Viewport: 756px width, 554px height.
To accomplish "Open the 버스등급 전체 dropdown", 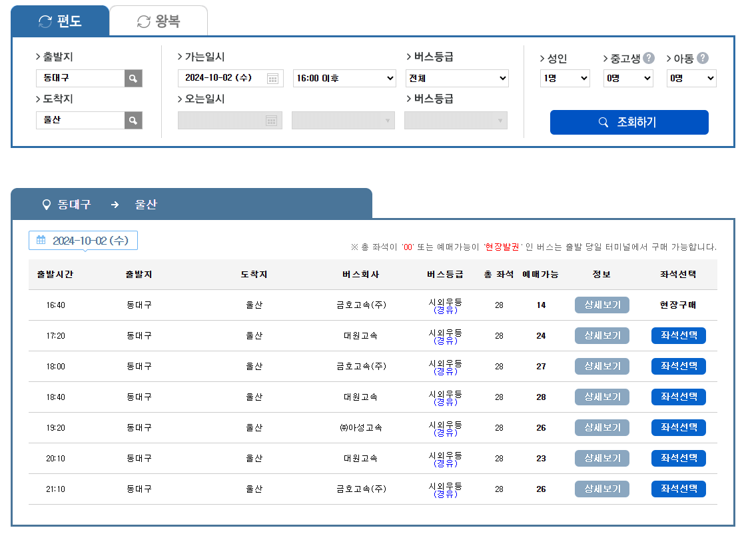I will [457, 78].
